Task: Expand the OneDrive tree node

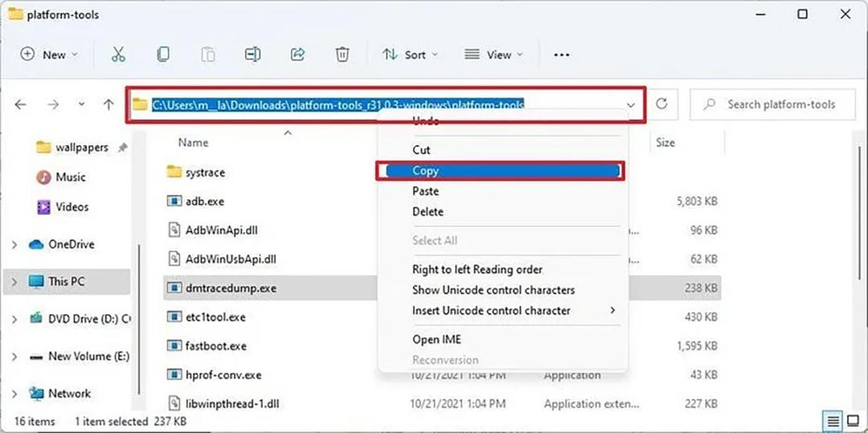Action: tap(14, 244)
